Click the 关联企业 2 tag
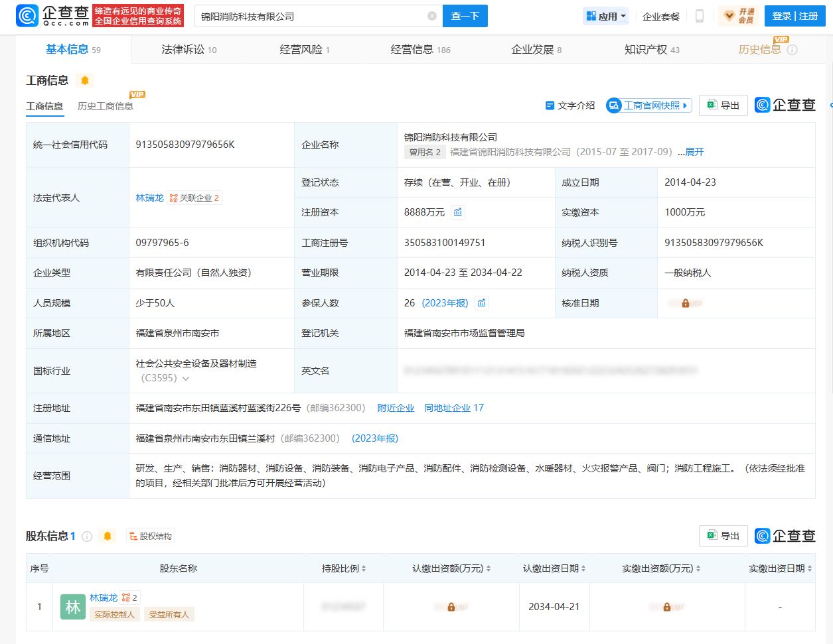This screenshot has width=833, height=644. (x=194, y=198)
